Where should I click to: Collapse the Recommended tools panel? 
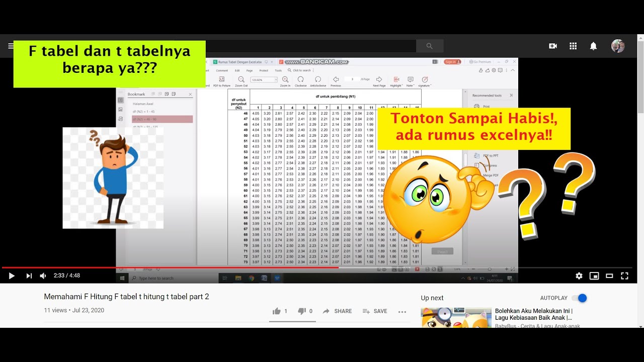[511, 95]
